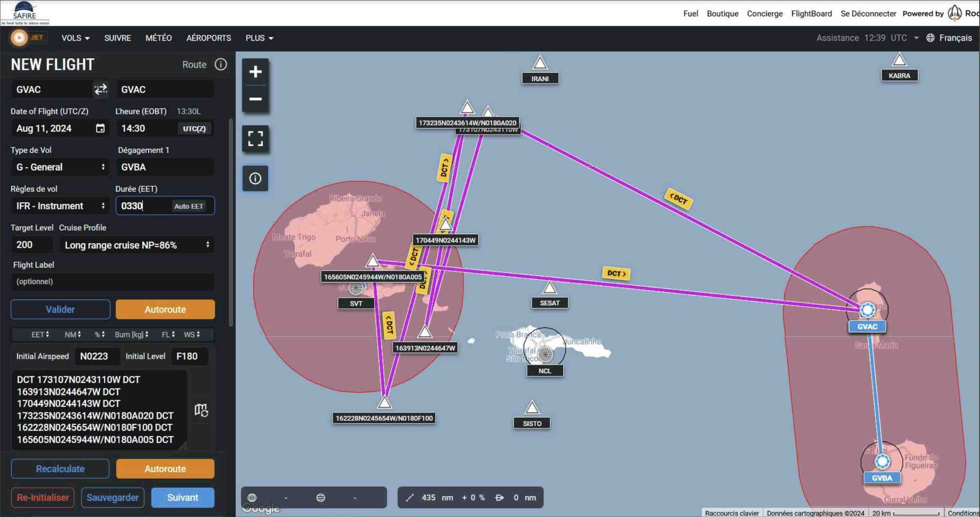This screenshot has height=517, width=980.
Task: Expand the PLUS menu
Action: [259, 38]
